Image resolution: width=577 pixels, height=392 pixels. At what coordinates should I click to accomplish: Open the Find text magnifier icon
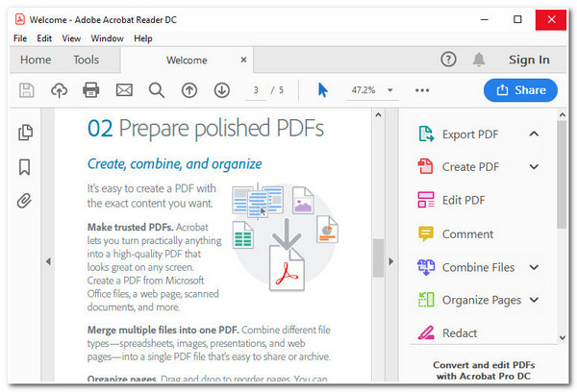point(157,90)
